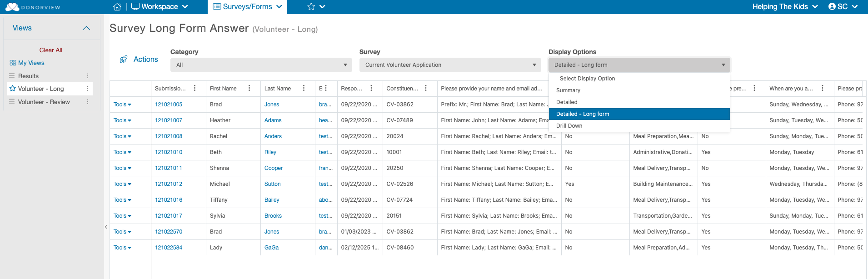Open the Survey dropdown
The image size is (868, 279).
point(450,65)
